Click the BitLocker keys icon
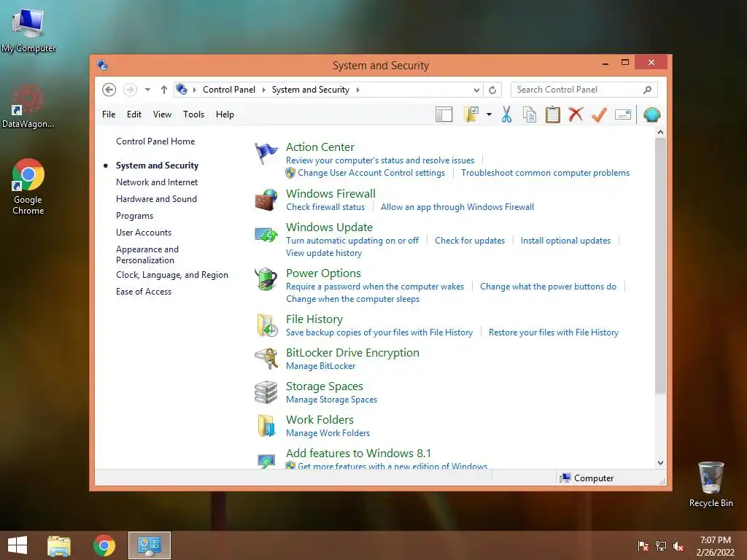The height and width of the screenshot is (560, 747). coord(266,359)
